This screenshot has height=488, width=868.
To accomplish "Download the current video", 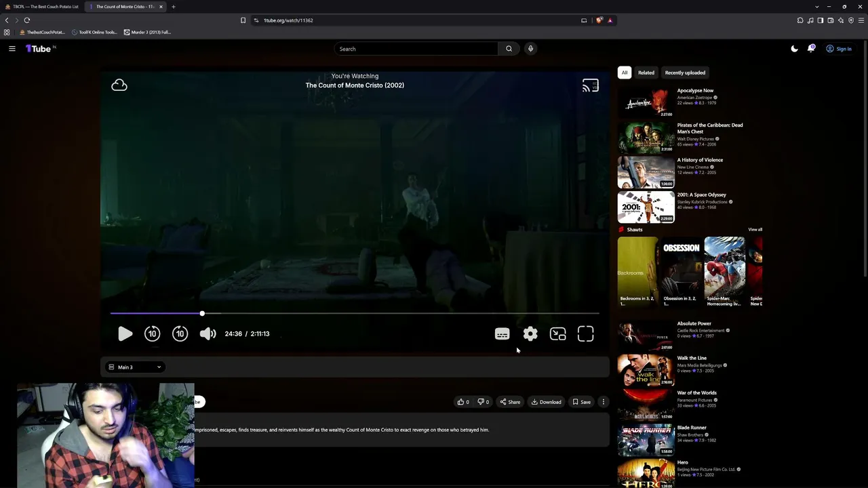I will [546, 402].
